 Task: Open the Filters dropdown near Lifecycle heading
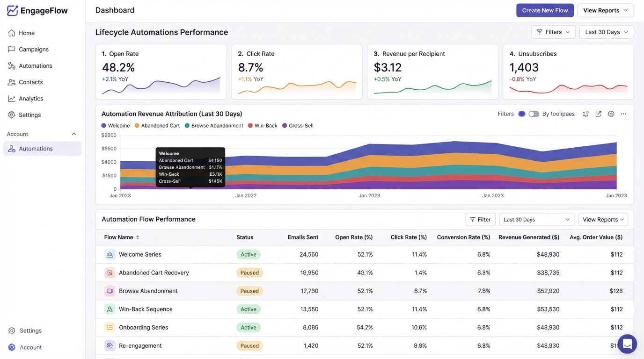point(553,32)
